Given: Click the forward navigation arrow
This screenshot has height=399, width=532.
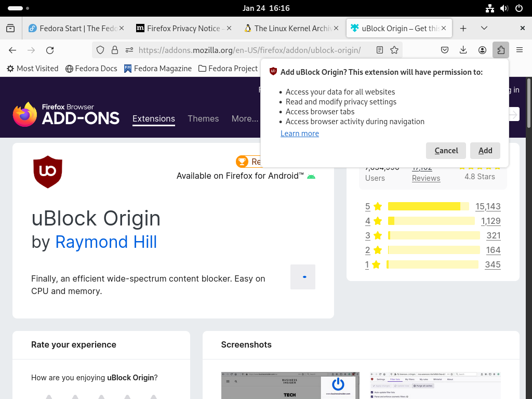Looking at the screenshot, I should (x=31, y=50).
